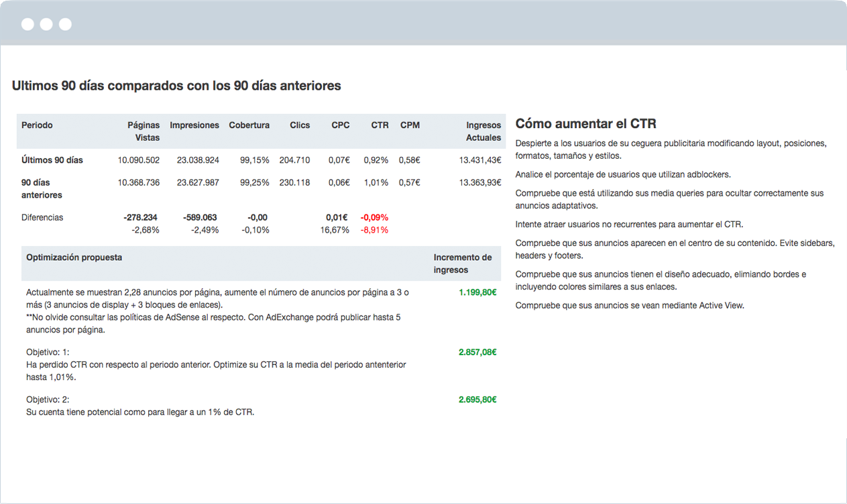Select the Clics column header
This screenshot has height=504, width=847.
pyautogui.click(x=300, y=125)
